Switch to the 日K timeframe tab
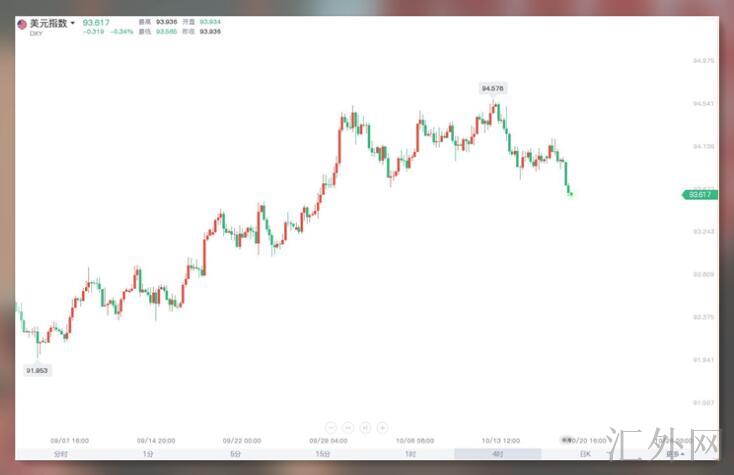The image size is (734, 475). click(585, 454)
